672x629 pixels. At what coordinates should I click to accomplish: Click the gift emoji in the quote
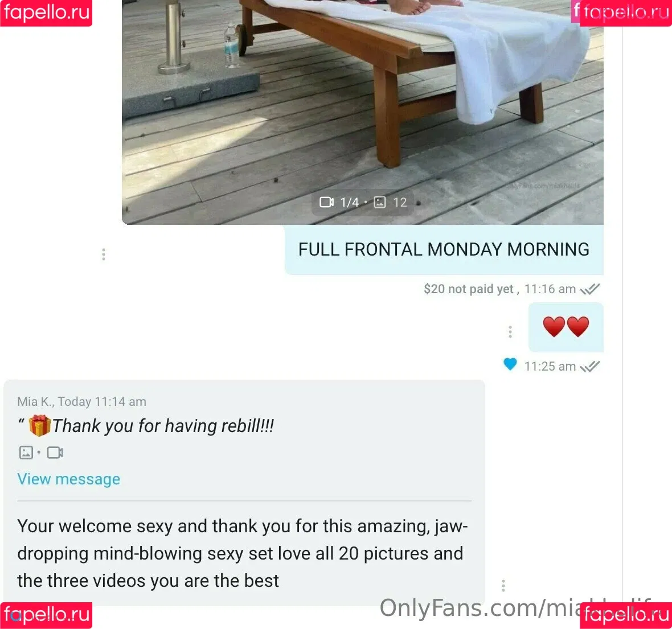(x=39, y=426)
